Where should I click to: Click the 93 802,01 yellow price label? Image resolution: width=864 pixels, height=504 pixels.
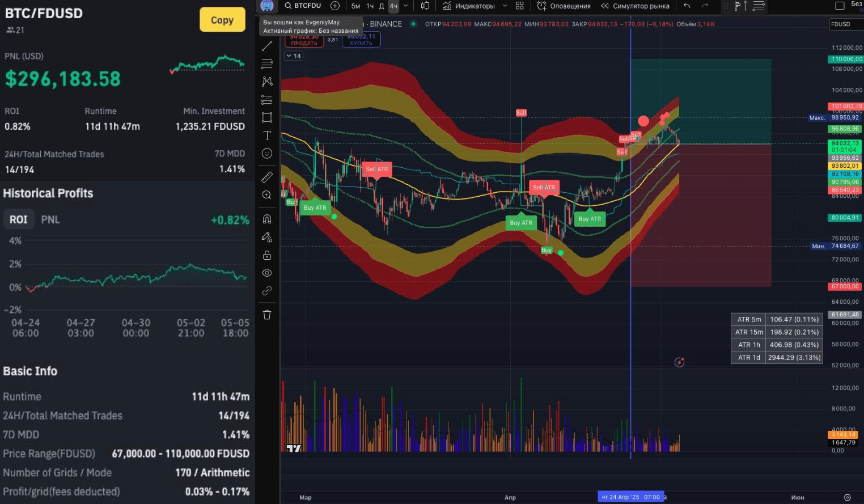coord(845,166)
